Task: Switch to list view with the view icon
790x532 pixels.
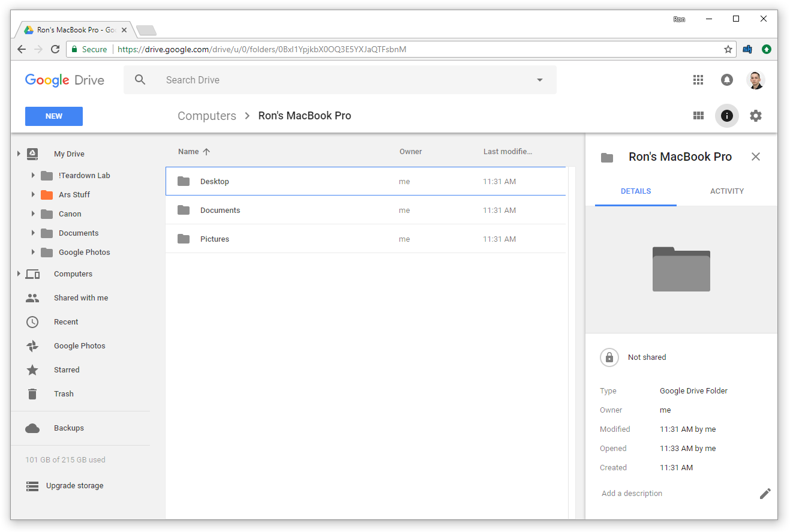Action: (x=698, y=116)
